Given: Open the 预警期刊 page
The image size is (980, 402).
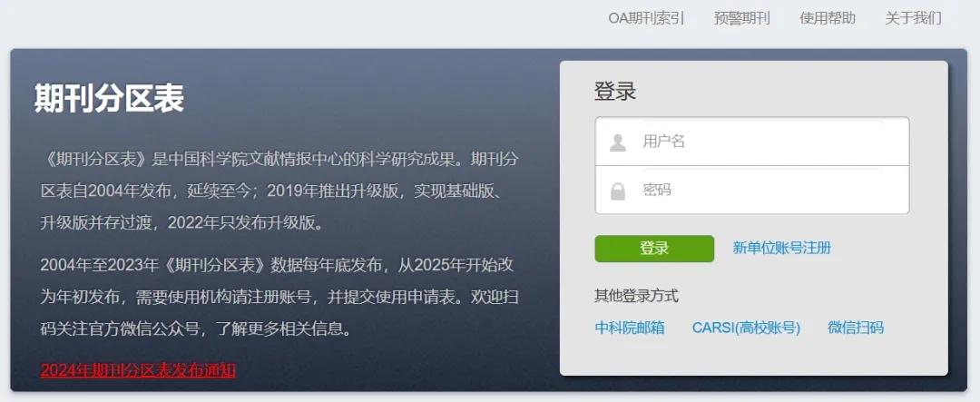Looking at the screenshot, I should 742,18.
